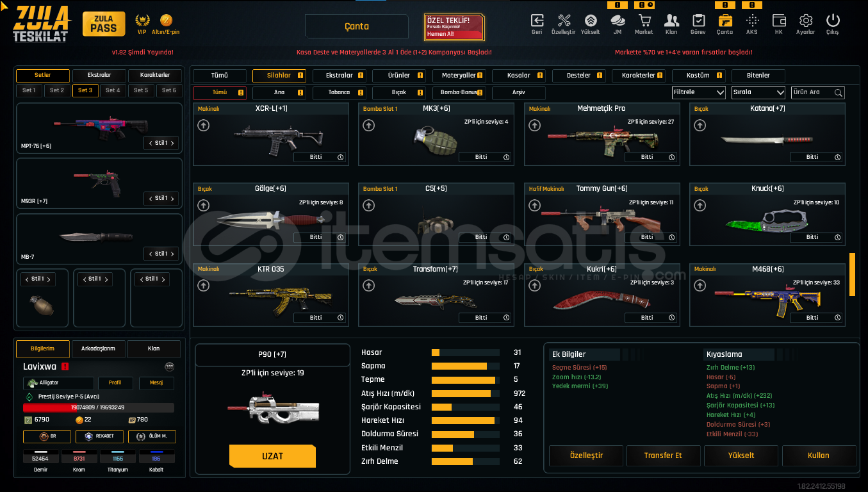Click the UZAT button for P90
Viewport: 868px width, 492px height.
[272, 456]
